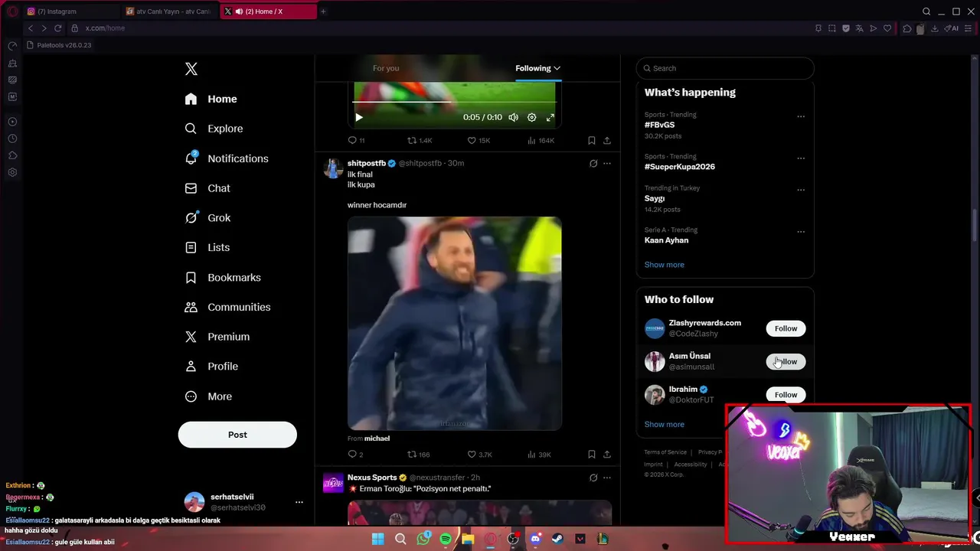Open Terms of Service footer link
980x551 pixels.
[665, 452]
